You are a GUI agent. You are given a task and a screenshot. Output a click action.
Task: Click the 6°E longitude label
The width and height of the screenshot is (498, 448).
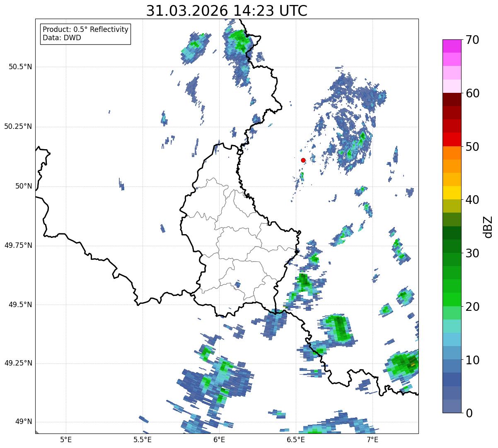coord(219,439)
